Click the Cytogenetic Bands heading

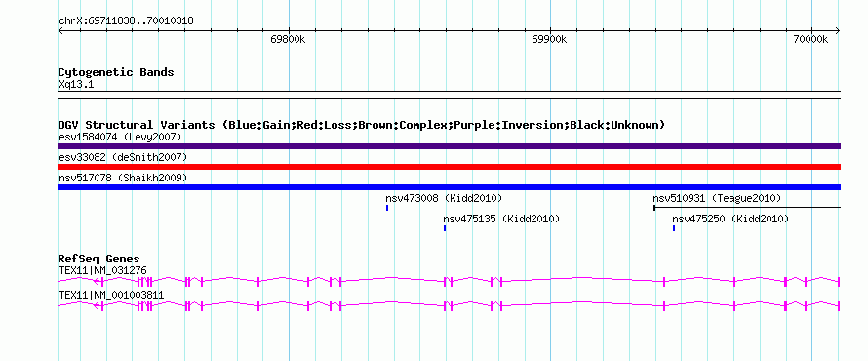tap(116, 72)
